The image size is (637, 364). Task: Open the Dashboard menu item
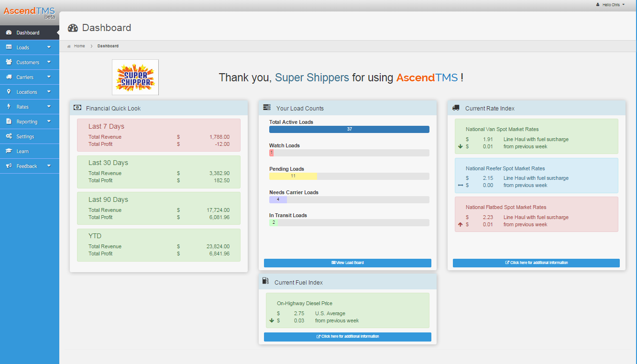(30, 33)
